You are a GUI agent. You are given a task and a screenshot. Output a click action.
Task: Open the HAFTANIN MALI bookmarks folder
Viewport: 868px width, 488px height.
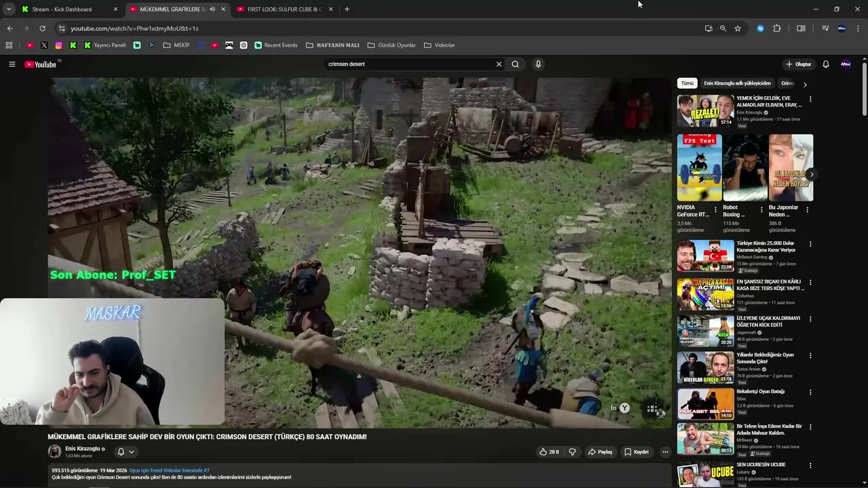332,45
